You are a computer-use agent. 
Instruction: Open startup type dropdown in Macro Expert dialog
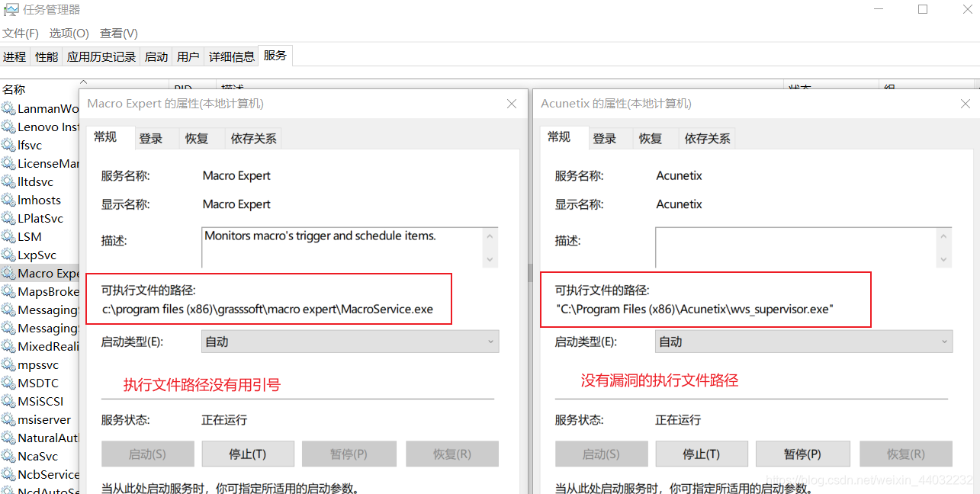(x=349, y=342)
